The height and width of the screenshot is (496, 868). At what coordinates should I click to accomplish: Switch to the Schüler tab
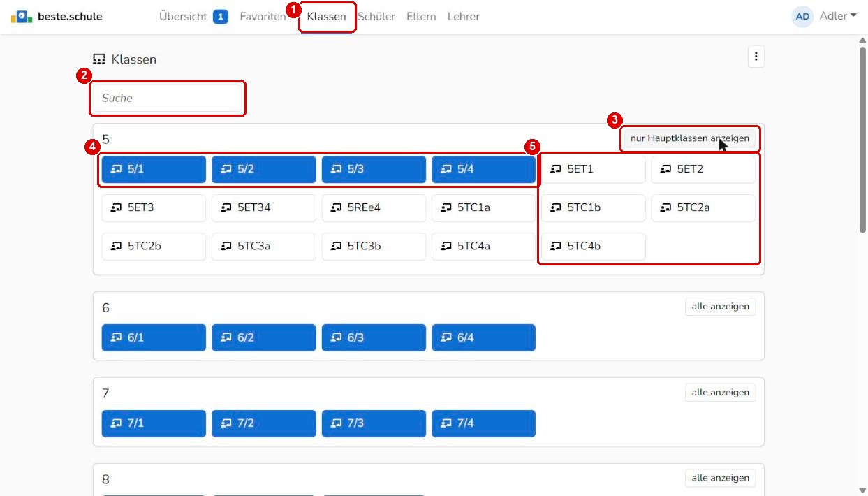376,17
